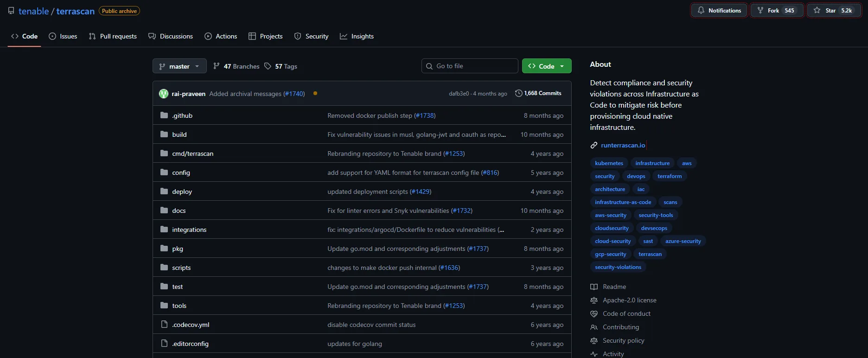868x358 pixels.
Task: Open the Pull requests tab
Action: (113, 36)
